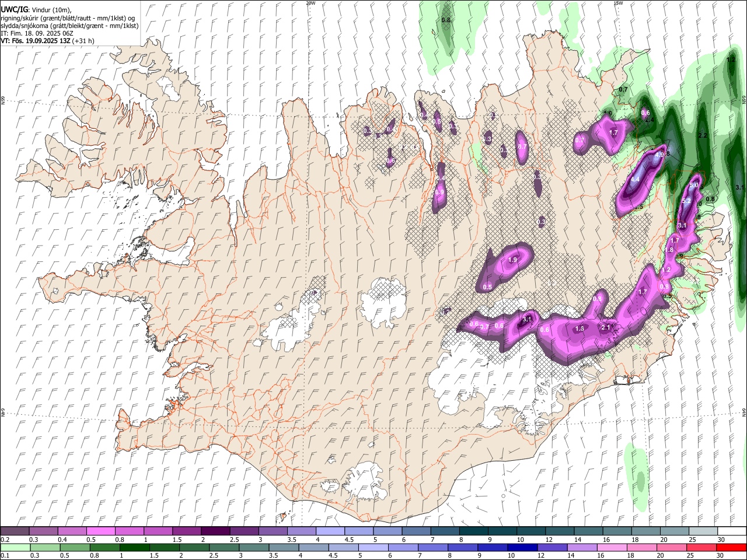Click the '15W' longitude label

click(618, 3)
